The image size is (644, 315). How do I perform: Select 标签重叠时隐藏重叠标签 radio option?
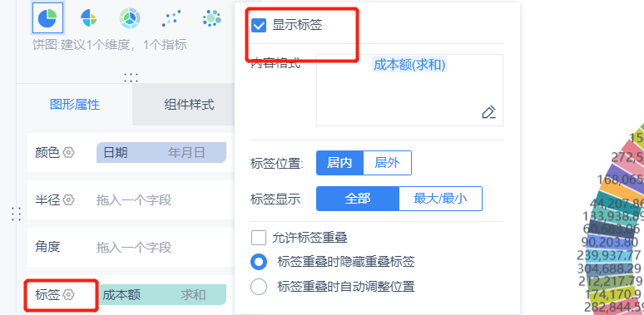click(259, 262)
